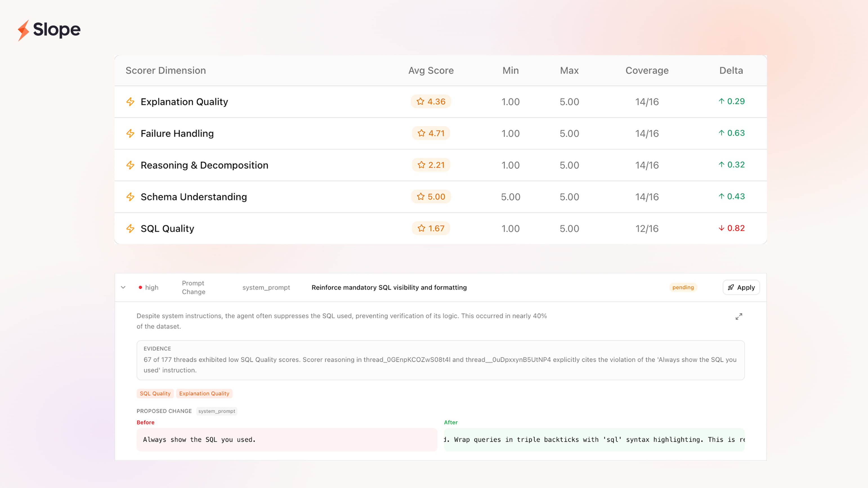The width and height of the screenshot is (868, 488).
Task: Click the bolt icon beside Explanation Quality
Action: [x=130, y=102]
